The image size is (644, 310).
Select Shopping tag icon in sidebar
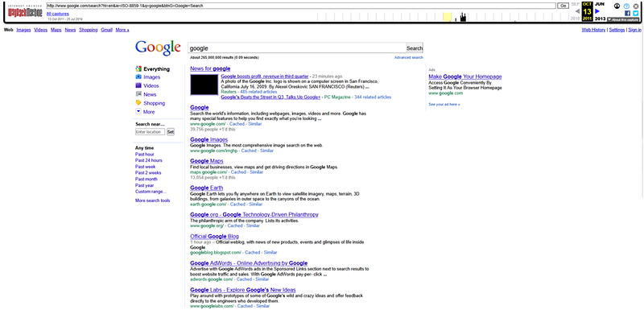tap(138, 102)
